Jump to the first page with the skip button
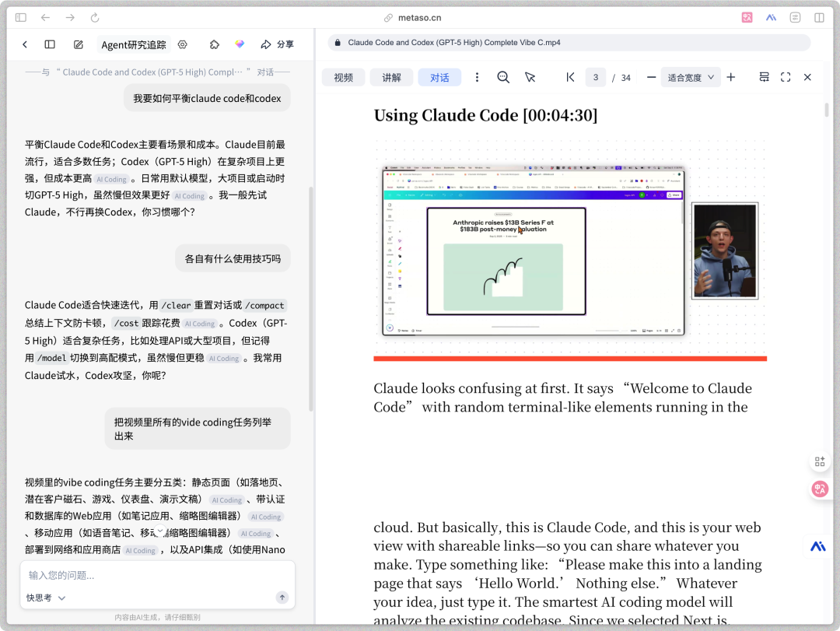 click(570, 77)
